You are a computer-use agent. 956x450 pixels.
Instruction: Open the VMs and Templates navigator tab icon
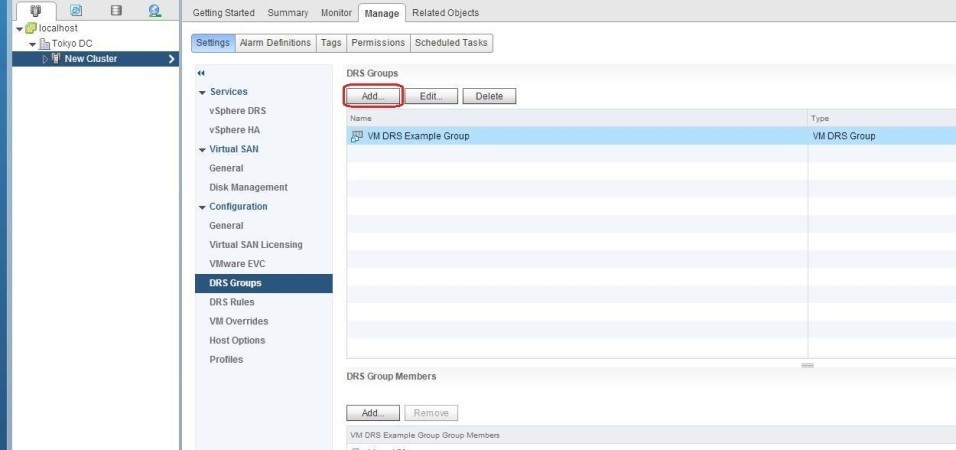76,10
